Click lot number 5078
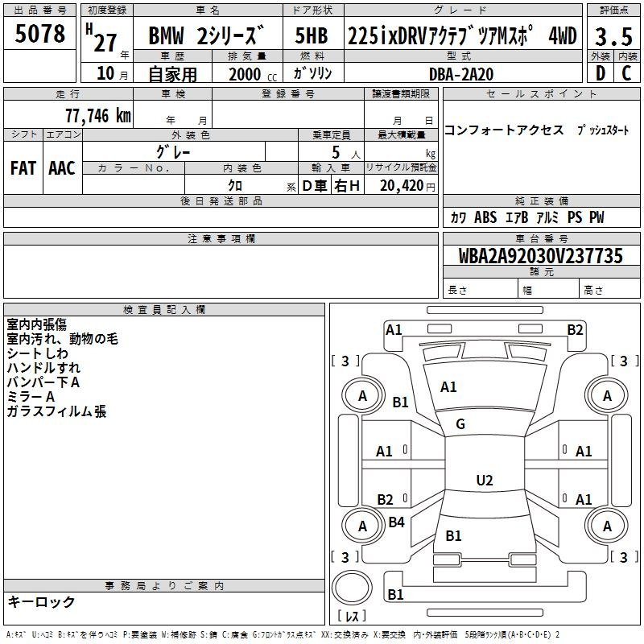644x644 pixels. coord(39,33)
